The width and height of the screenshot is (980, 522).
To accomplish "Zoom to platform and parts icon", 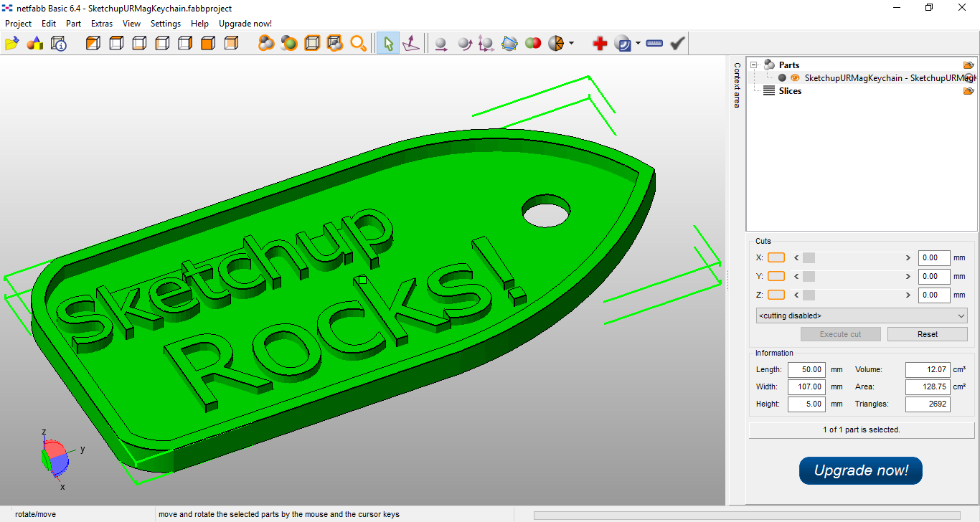I will pos(335,44).
